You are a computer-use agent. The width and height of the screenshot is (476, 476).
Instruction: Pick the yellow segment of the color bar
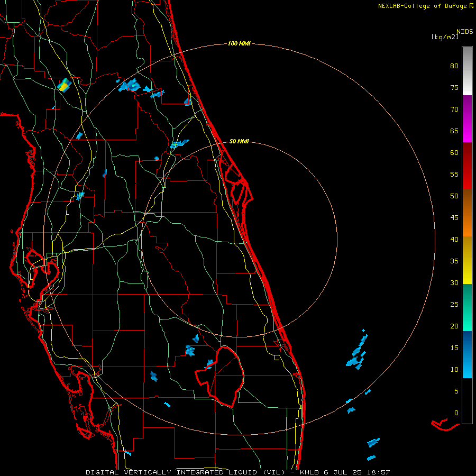[x=467, y=260]
